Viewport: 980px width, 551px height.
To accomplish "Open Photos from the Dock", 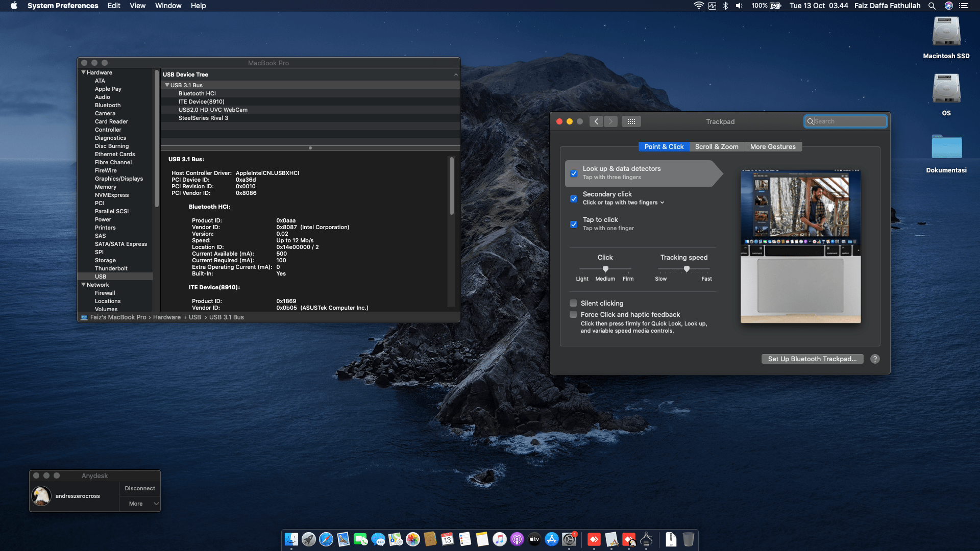I will (413, 539).
